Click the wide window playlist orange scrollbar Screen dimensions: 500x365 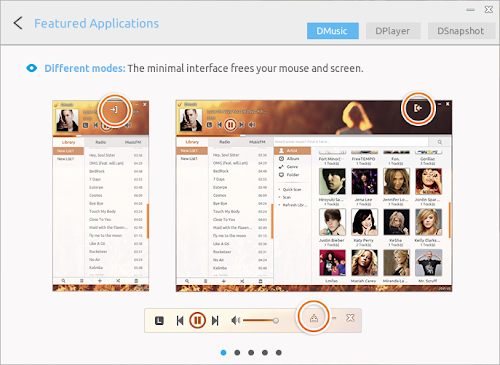click(272, 221)
